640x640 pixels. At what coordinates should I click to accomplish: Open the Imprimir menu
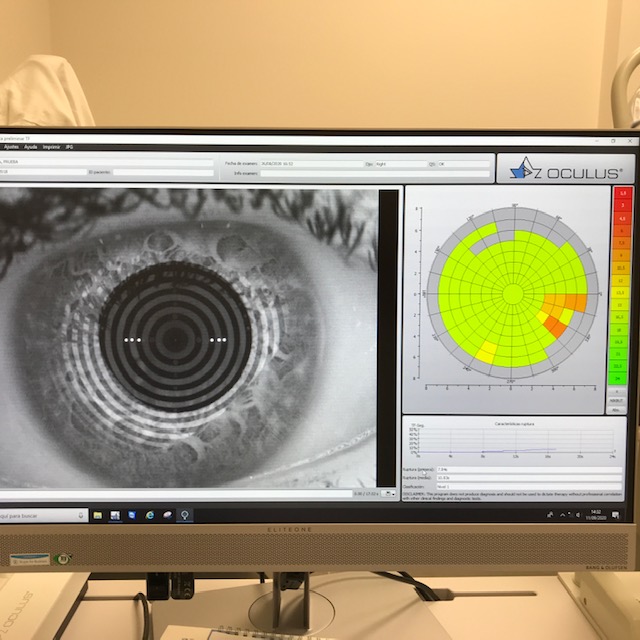coord(51,147)
